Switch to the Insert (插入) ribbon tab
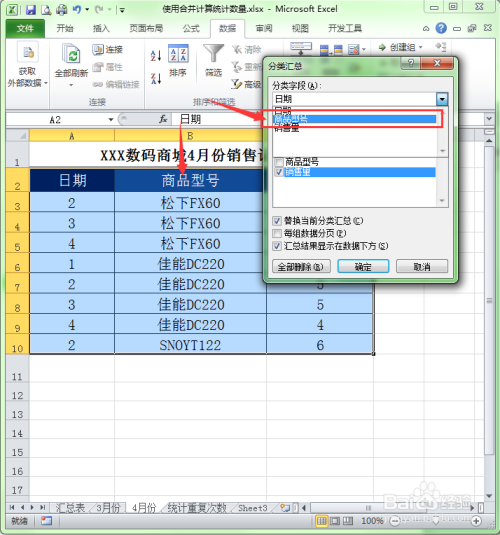 (101, 29)
